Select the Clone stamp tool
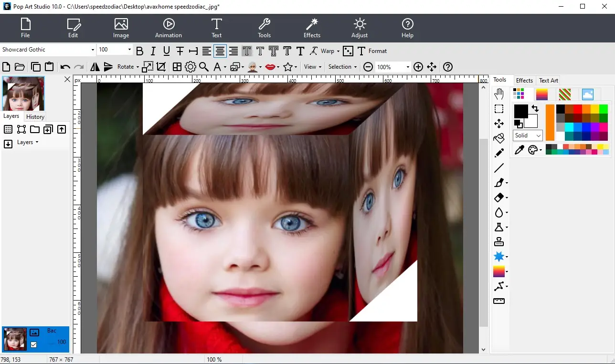The image size is (615, 364). [499, 242]
